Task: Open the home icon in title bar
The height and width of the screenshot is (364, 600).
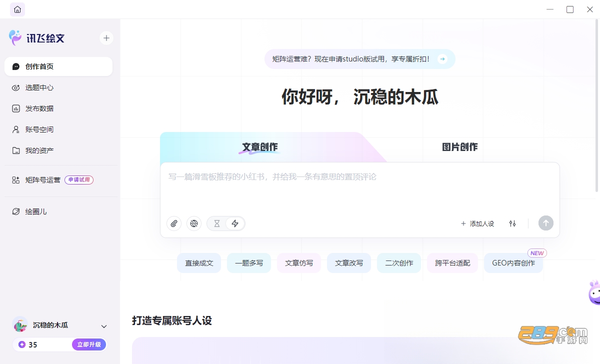Action: pos(17,9)
